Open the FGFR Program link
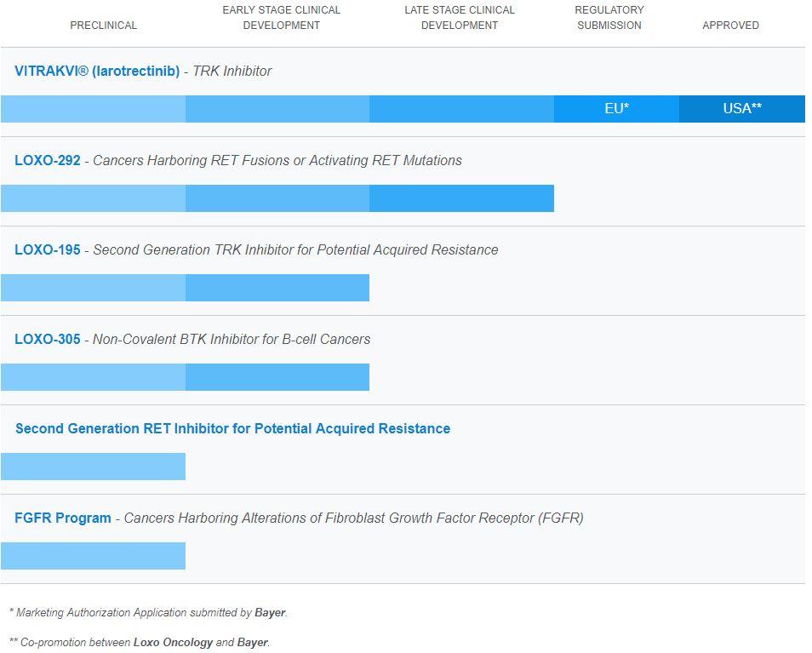The width and height of the screenshot is (812, 653). [63, 518]
